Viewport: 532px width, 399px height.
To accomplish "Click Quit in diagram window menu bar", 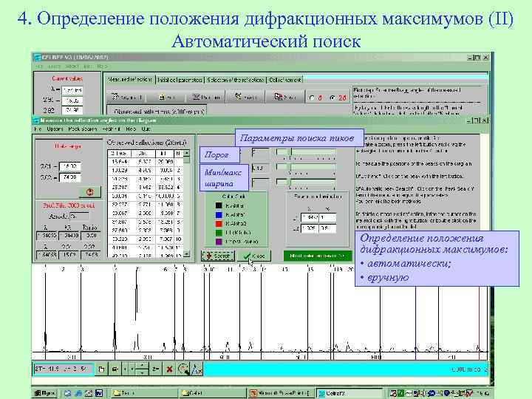I will tap(146, 129).
